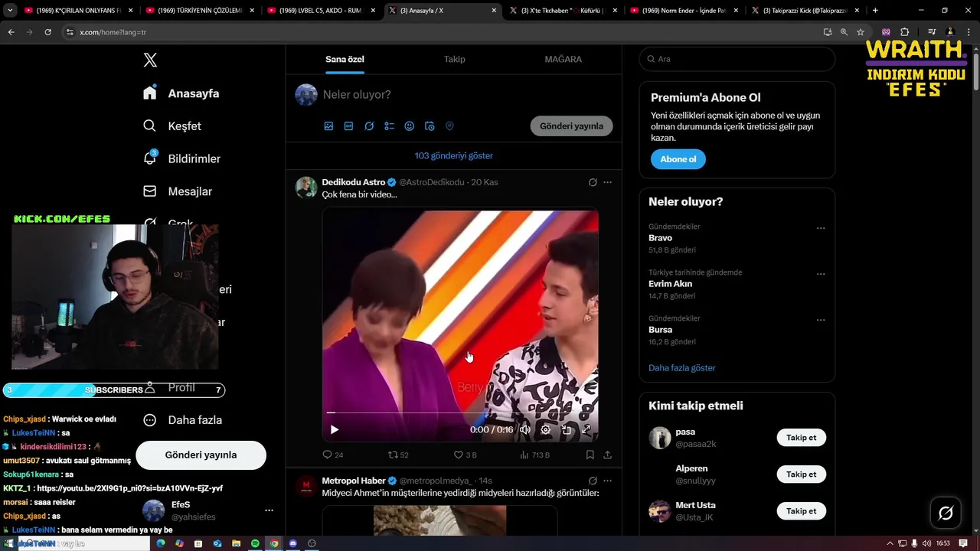The image size is (980, 551).
Task: Click the video progress bar
Action: pyautogui.click(x=460, y=412)
